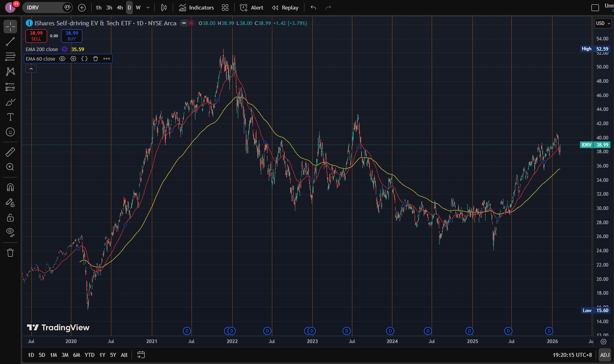Image resolution: width=614 pixels, height=364 pixels.
Task: Select the brush drawing tool
Action: [x=10, y=102]
